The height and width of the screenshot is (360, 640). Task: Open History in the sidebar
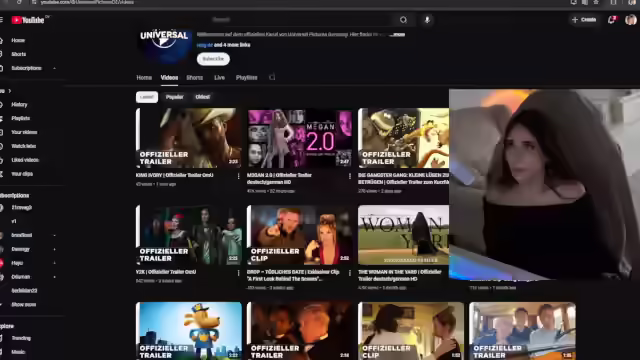click(x=19, y=105)
